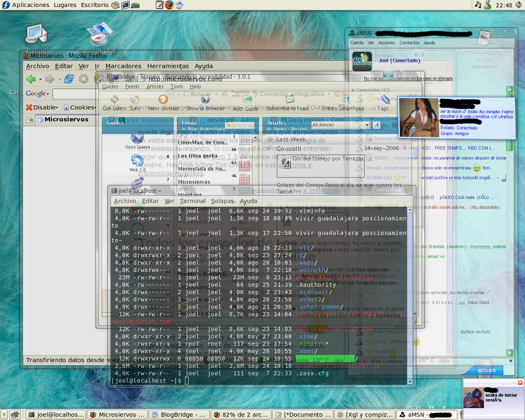The width and height of the screenshot is (525, 420).
Task: Switch to joel@localhost terminal taskbar button
Action: 56,415
